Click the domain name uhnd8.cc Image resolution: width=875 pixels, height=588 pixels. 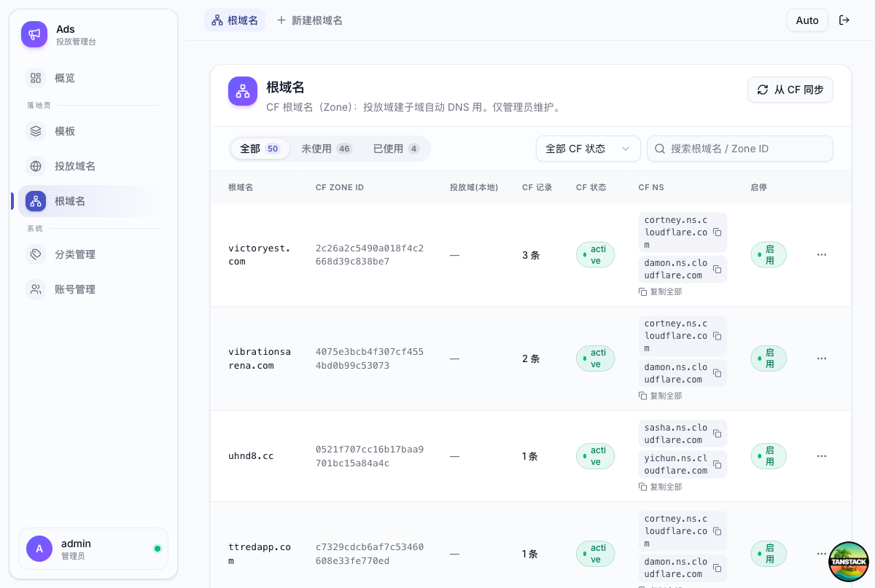click(x=251, y=456)
